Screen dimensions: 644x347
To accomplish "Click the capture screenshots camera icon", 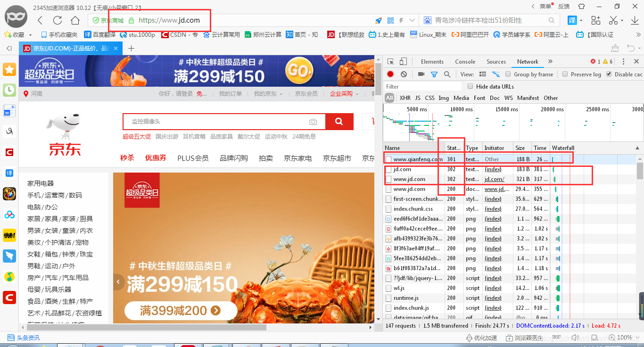I will tap(421, 74).
